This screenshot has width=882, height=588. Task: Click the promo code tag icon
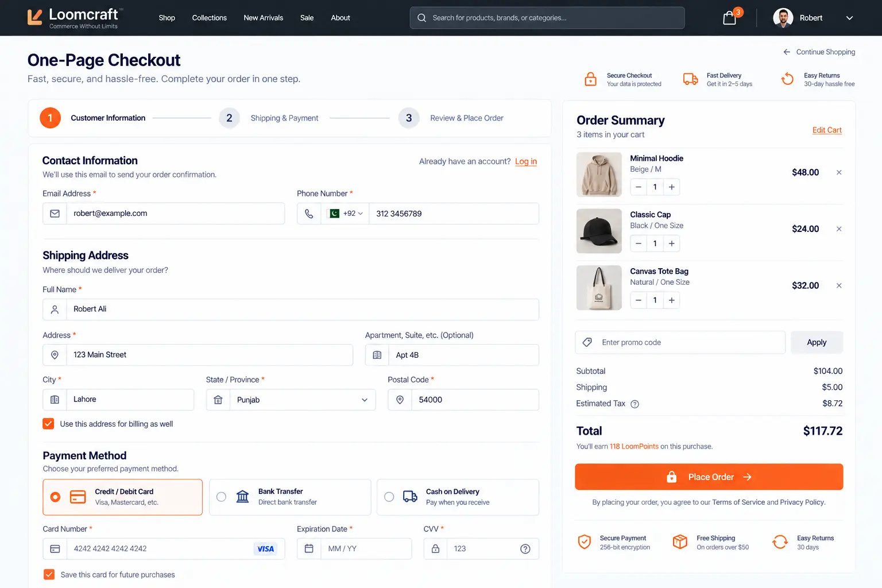tap(587, 342)
